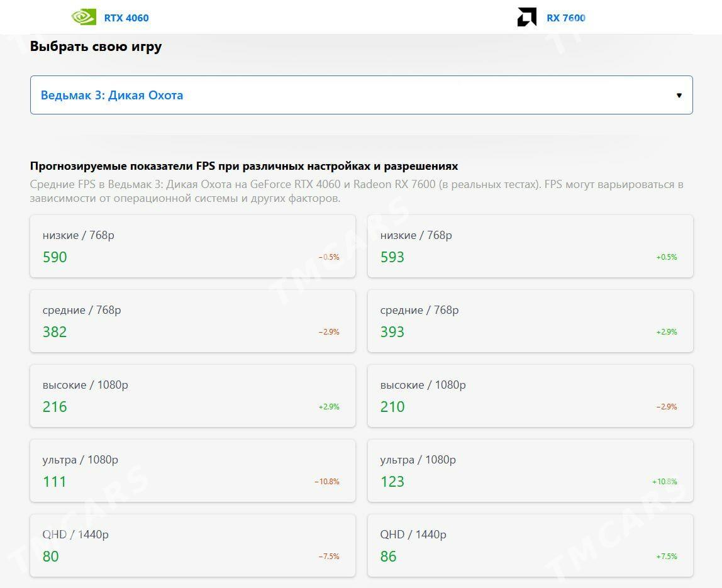Click the Выбрать свою игру heading

point(96,47)
